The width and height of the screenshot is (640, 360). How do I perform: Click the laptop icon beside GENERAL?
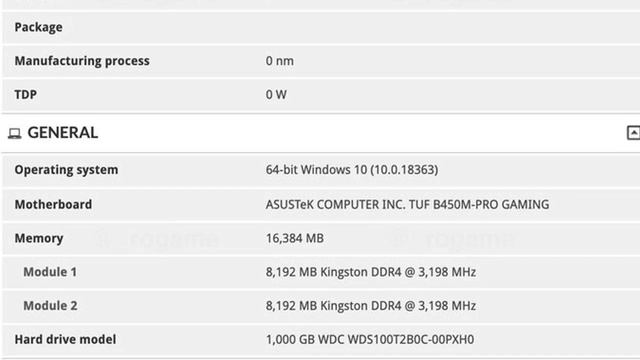pos(15,133)
